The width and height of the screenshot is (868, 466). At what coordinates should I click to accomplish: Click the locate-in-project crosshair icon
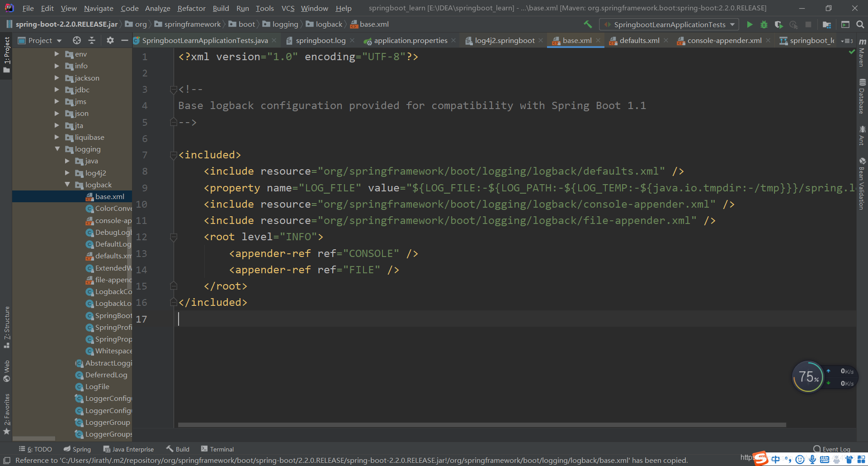pyautogui.click(x=77, y=40)
